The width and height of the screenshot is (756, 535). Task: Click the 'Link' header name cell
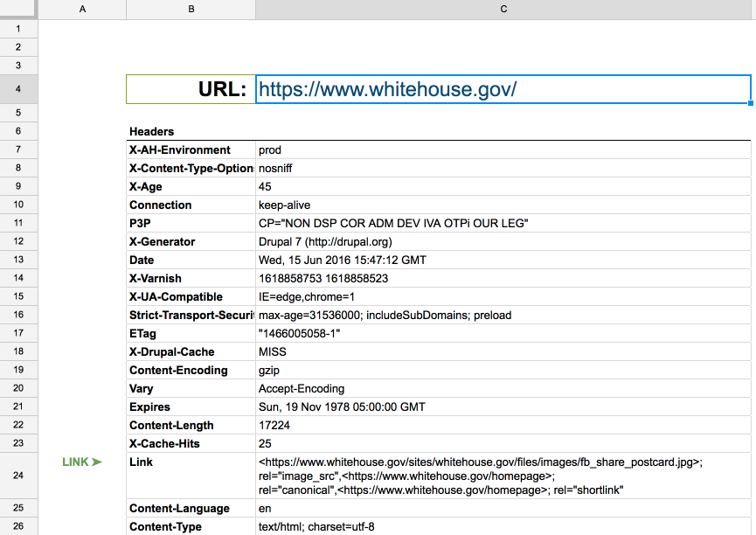tap(191, 476)
